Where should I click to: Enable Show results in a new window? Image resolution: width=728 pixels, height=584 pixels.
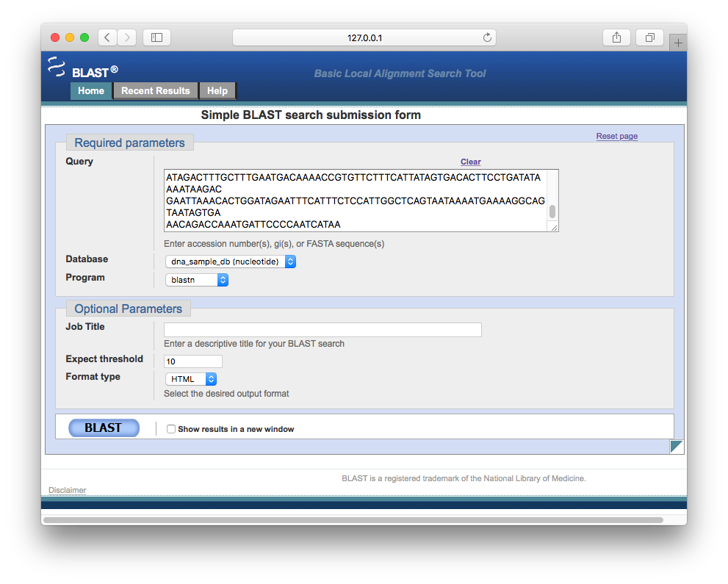(x=171, y=429)
